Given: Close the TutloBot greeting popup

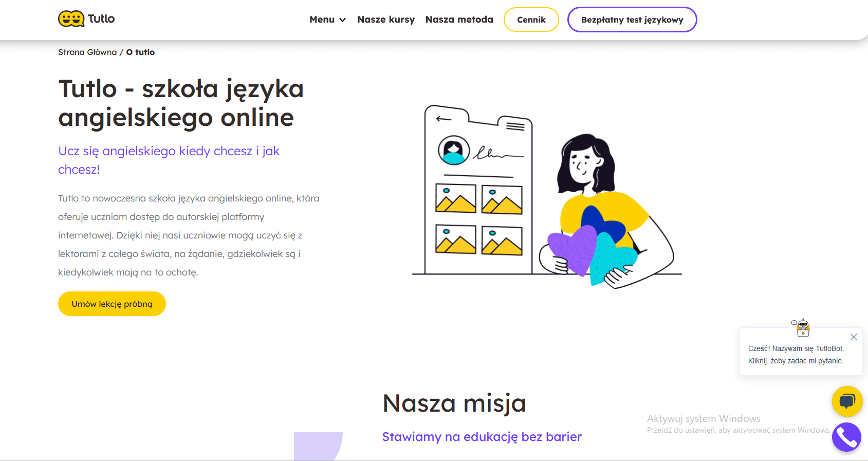Looking at the screenshot, I should tap(854, 337).
